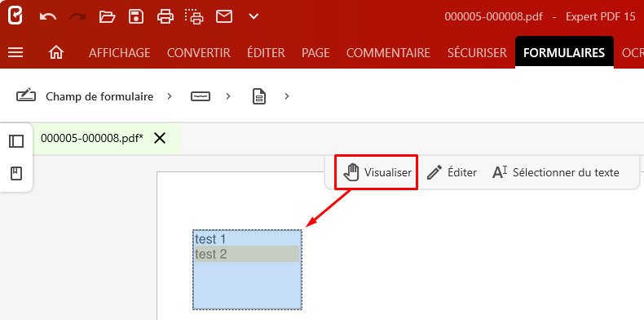Open the bookmarks panel icon

(16, 174)
